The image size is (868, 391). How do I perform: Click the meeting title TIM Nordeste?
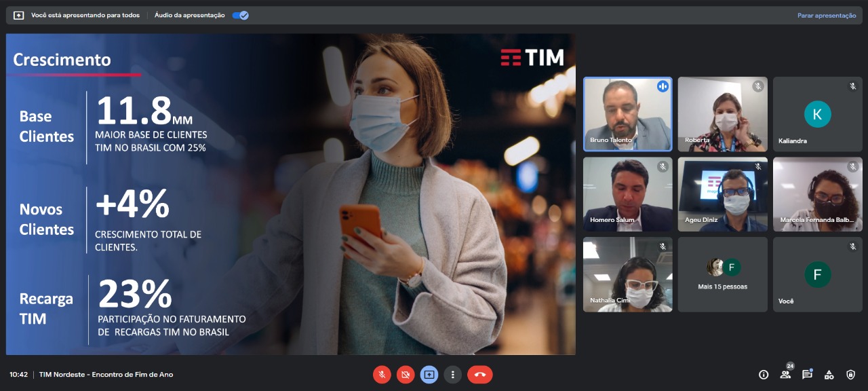point(106,375)
